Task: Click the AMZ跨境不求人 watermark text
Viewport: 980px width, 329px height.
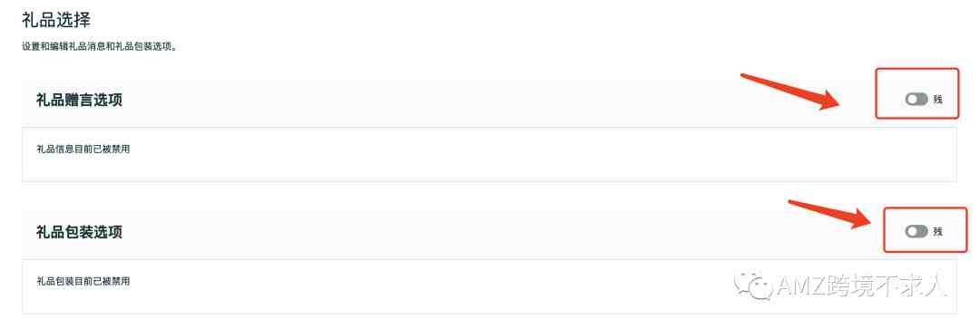Action: click(860, 285)
